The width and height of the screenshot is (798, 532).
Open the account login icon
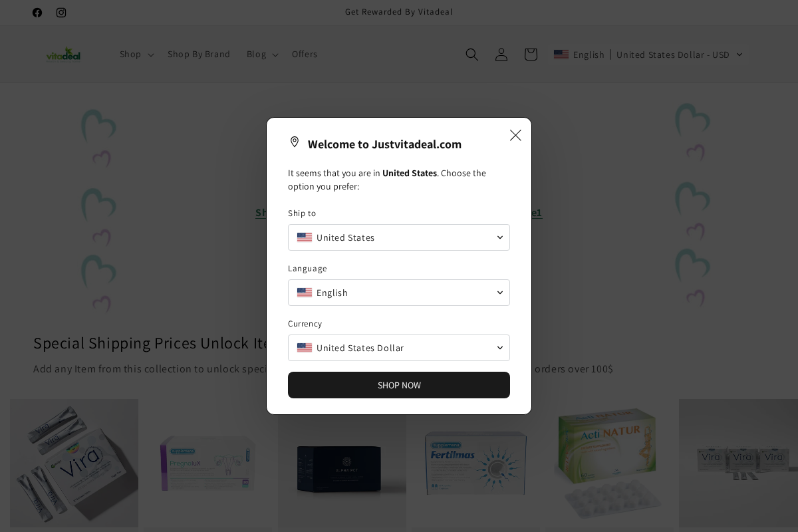pos(501,55)
